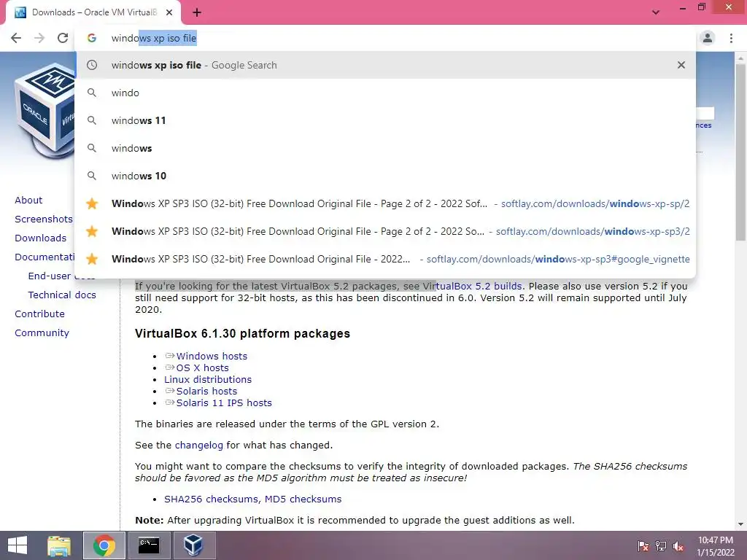The height and width of the screenshot is (560, 747).
Task: Open a new tab with plus button
Action: [197, 13]
